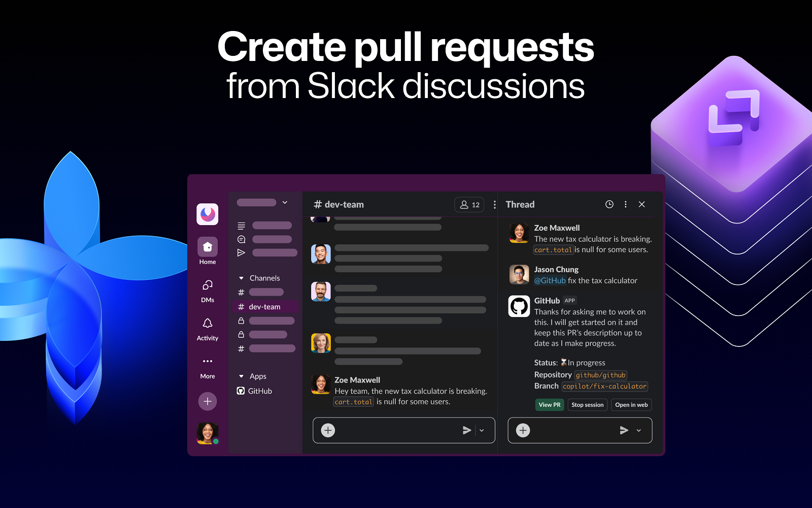Open the GitHub app in sidebar
812x508 pixels.
click(255, 391)
